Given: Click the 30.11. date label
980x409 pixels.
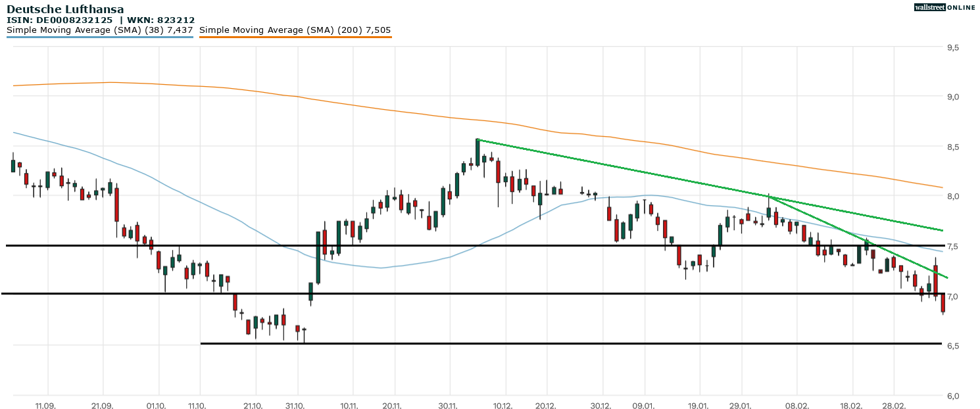Looking at the screenshot, I should 449,406.
